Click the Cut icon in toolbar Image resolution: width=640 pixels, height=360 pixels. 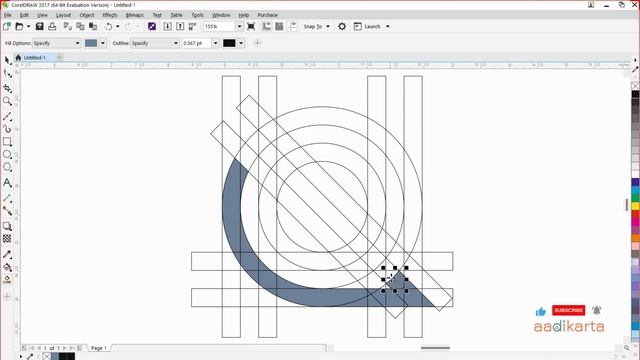click(68, 27)
